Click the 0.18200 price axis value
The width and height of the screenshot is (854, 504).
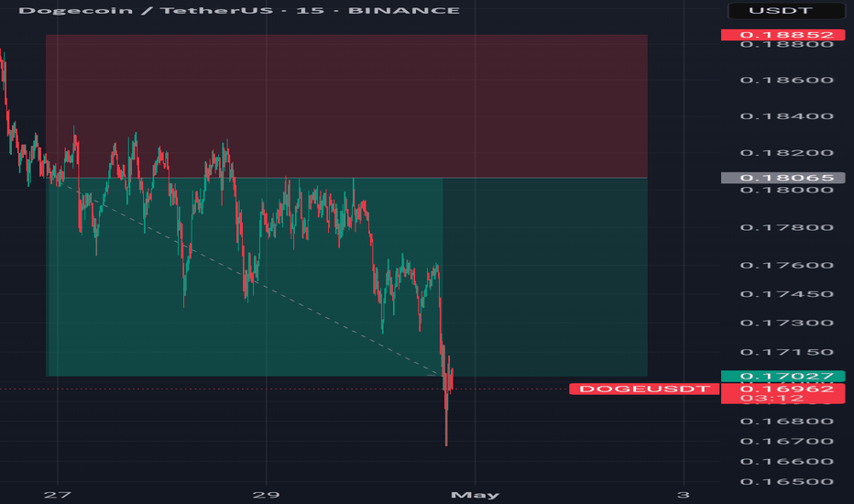tap(786, 152)
